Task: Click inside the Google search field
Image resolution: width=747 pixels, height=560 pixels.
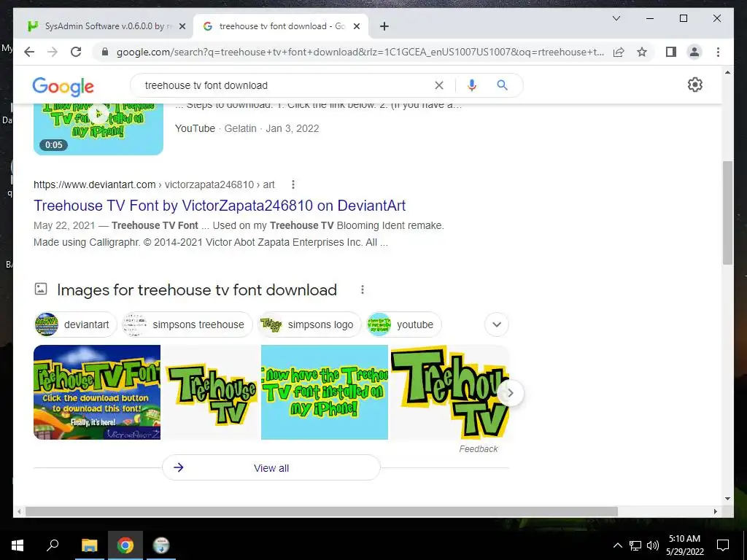Action: [x=286, y=85]
